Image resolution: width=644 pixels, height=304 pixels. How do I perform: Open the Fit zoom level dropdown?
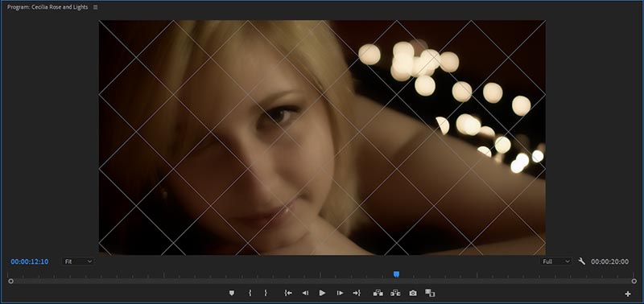pos(77,261)
